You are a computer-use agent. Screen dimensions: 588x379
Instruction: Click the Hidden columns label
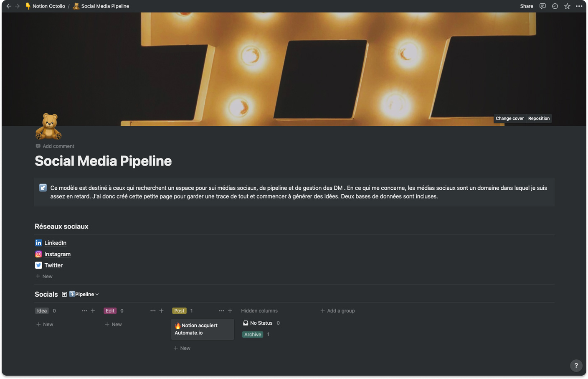point(259,311)
